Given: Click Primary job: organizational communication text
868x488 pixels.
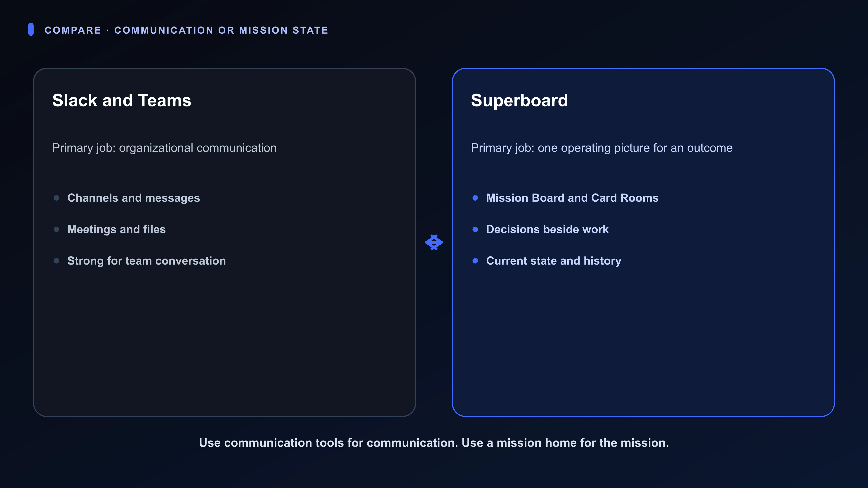Looking at the screenshot, I should coord(164,148).
